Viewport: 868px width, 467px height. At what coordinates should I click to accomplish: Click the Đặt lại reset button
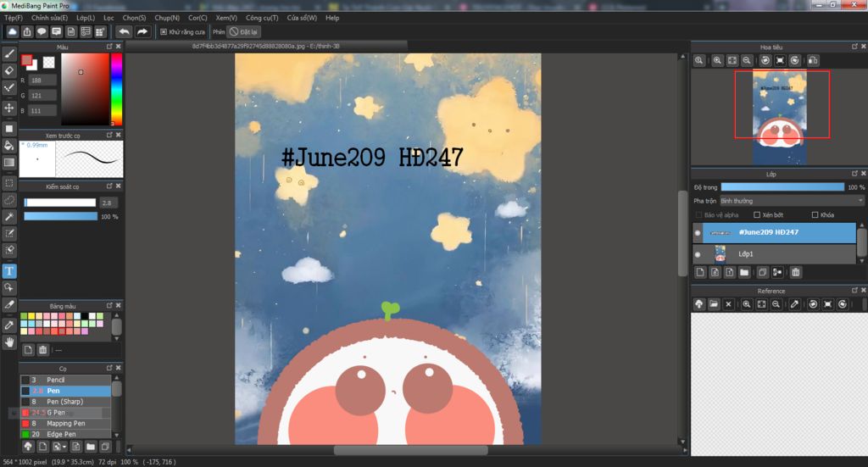point(244,31)
